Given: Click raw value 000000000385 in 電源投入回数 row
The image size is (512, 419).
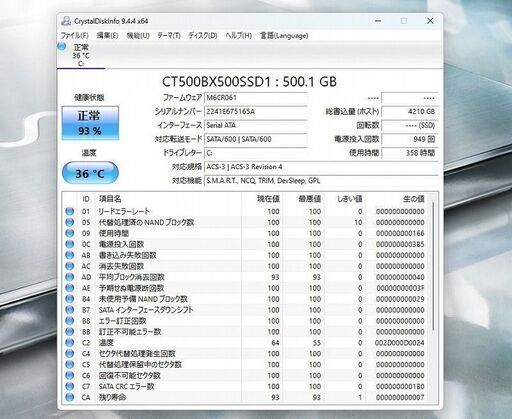Looking at the screenshot, I should click(x=400, y=244).
